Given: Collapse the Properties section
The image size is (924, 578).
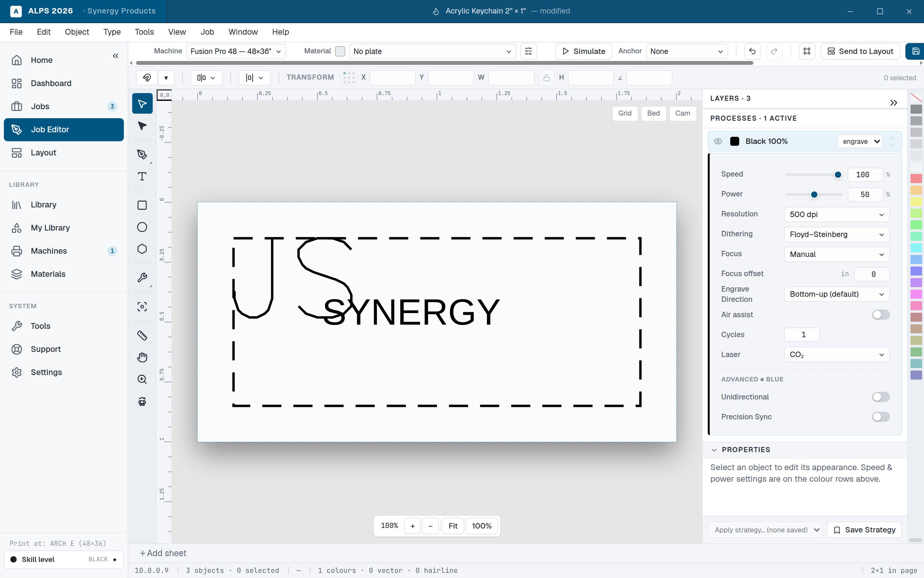Looking at the screenshot, I should (714, 450).
